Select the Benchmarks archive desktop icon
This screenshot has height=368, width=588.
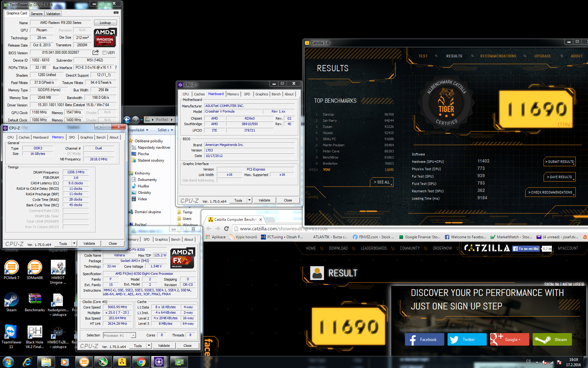point(35,302)
